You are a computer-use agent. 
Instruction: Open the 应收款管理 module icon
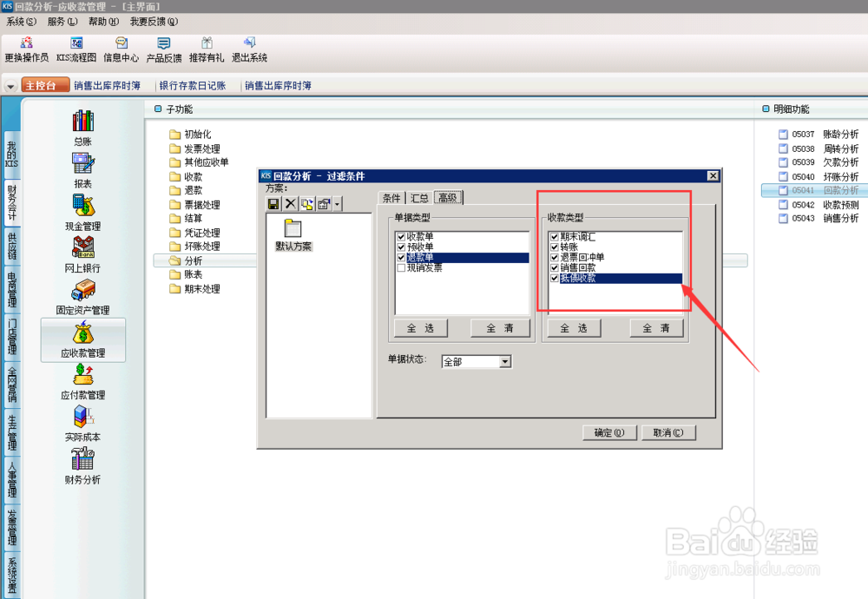pyautogui.click(x=83, y=340)
